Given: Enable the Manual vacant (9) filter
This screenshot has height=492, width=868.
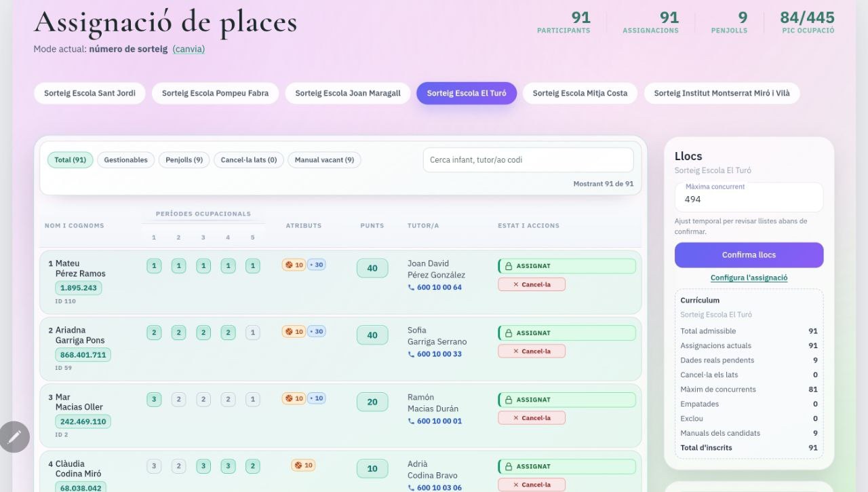Looking at the screenshot, I should (x=324, y=160).
